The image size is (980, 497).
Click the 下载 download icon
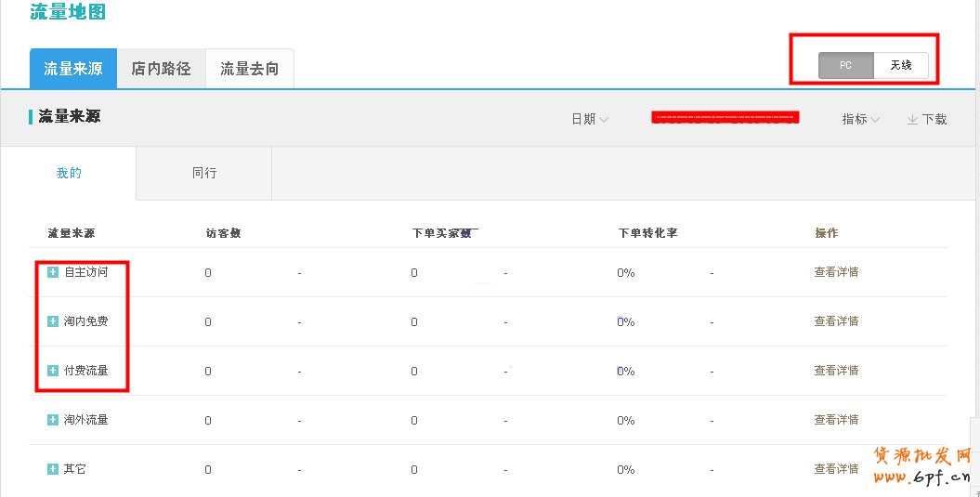(912, 119)
